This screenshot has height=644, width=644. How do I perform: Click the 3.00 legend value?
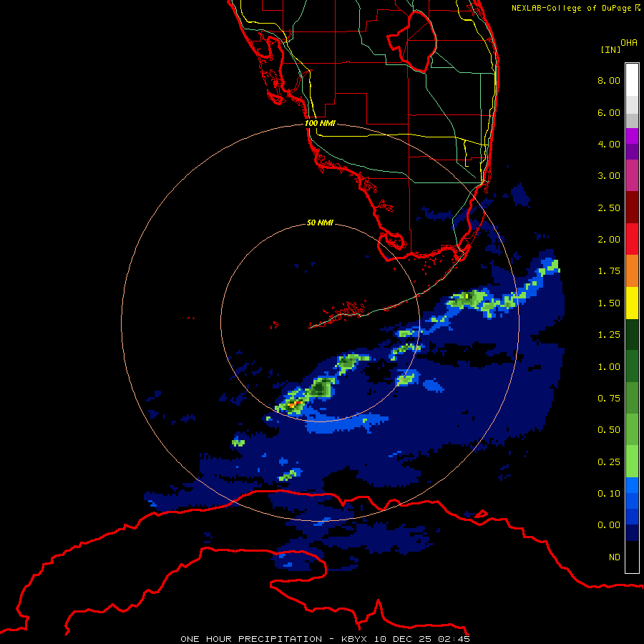[609, 176]
